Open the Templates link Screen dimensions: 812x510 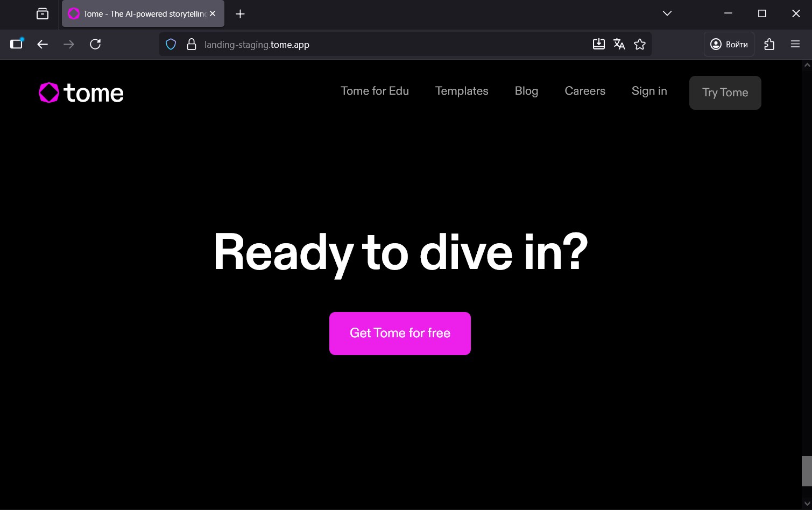(462, 91)
